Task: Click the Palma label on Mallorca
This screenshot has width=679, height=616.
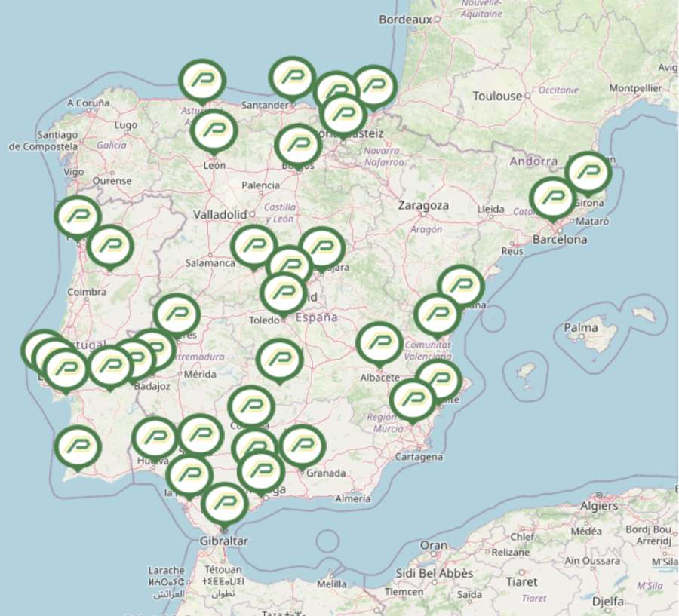Action: 580,328
